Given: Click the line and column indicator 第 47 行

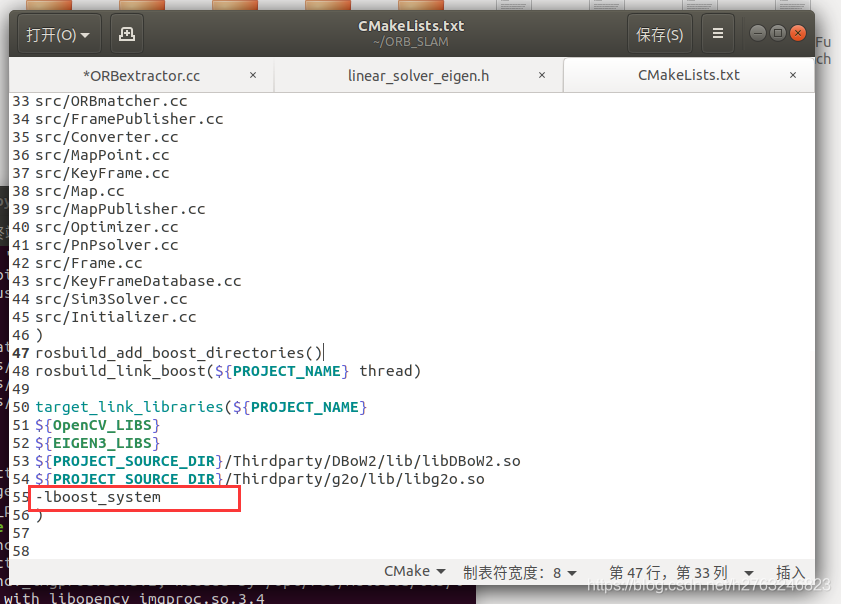Looking at the screenshot, I should pos(668,573).
